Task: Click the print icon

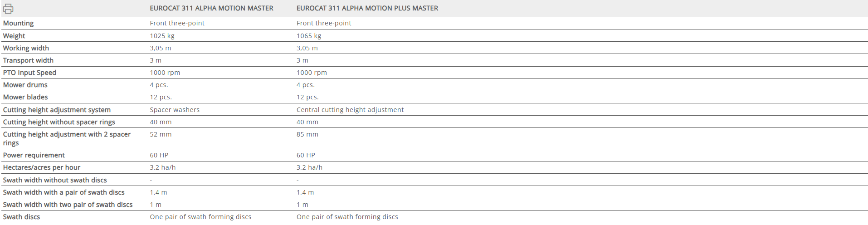Action: (x=8, y=9)
